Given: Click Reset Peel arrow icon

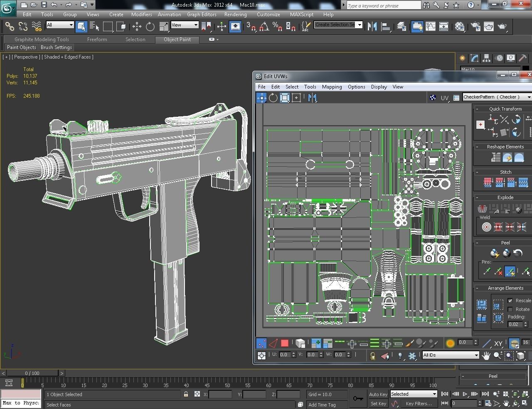Looking at the screenshot, I should [x=517, y=253].
